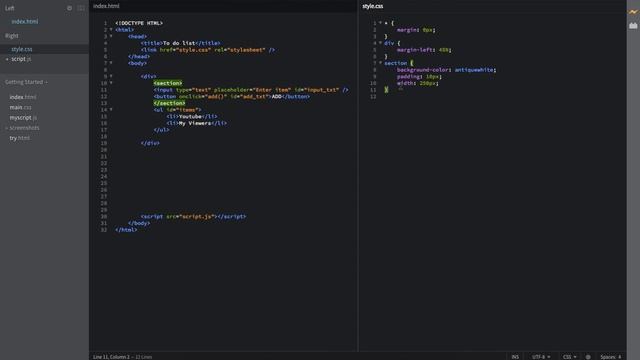Click the 'My Viewers' list item line
The image size is (640, 360).
point(197,123)
